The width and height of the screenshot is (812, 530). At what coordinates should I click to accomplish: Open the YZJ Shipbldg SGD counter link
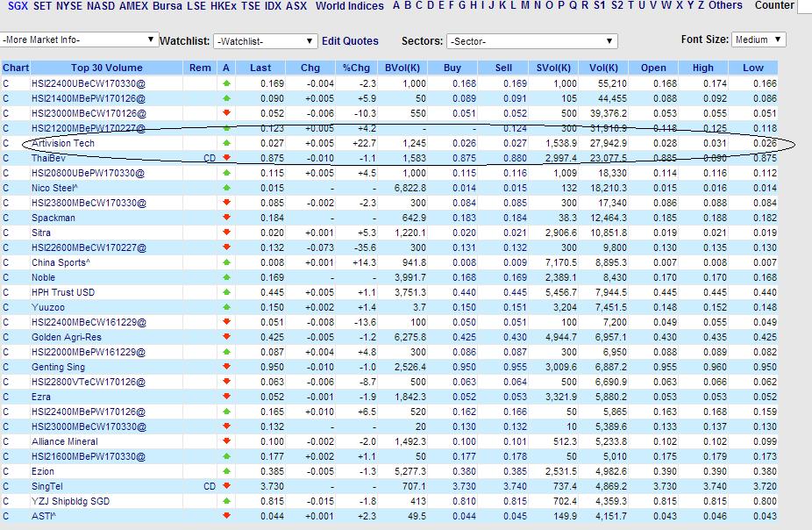70,502
